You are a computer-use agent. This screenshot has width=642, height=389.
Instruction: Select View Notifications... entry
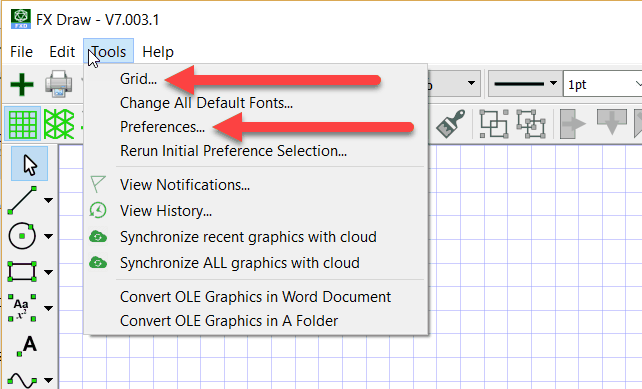click(256, 185)
